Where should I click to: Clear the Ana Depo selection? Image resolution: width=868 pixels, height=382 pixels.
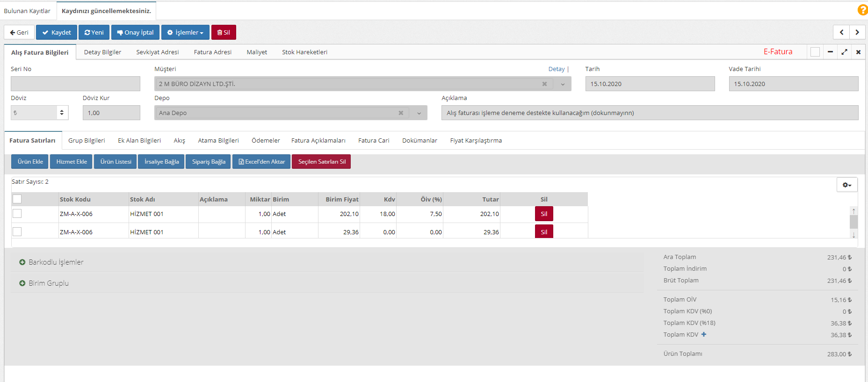coord(401,113)
